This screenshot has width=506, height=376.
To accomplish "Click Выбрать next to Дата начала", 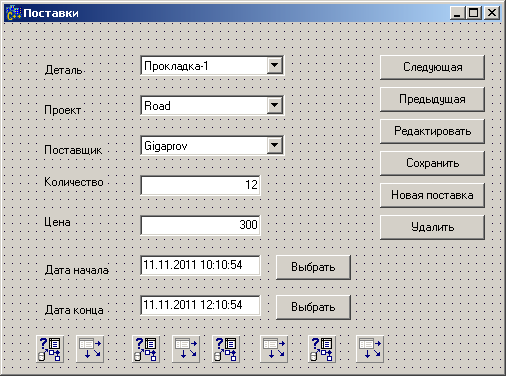I will tap(313, 267).
